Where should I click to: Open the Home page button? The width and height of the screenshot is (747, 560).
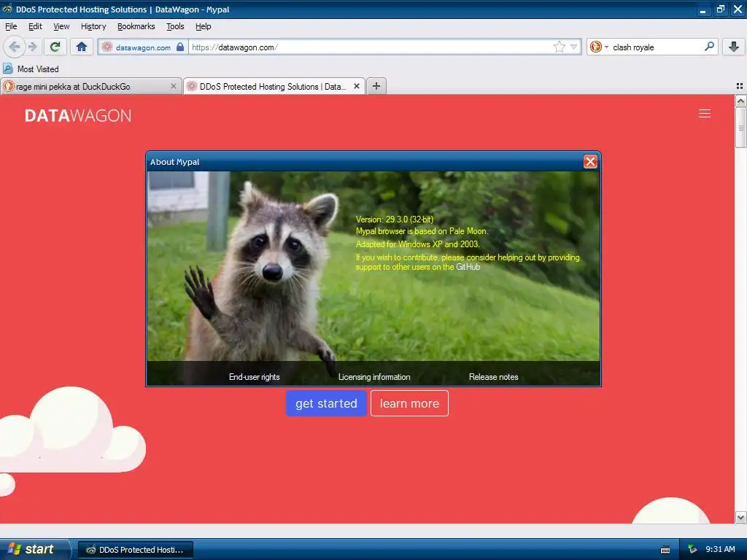(82, 47)
